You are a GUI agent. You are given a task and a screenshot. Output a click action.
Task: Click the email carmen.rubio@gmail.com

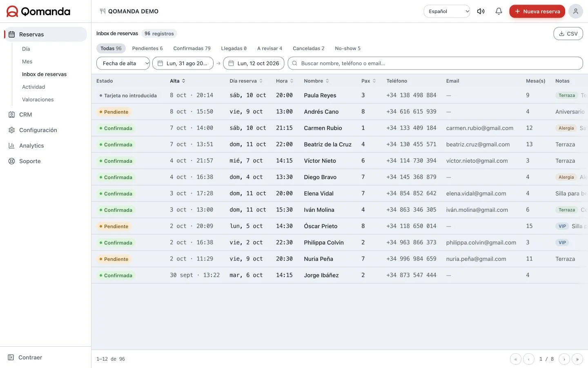480,128
